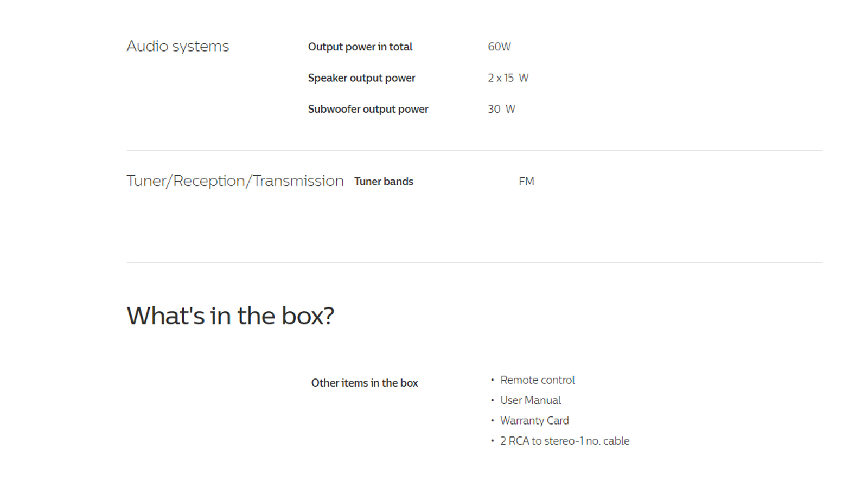Click the 30 W subwoofer value
This screenshot has height=488, width=868.
click(x=501, y=109)
